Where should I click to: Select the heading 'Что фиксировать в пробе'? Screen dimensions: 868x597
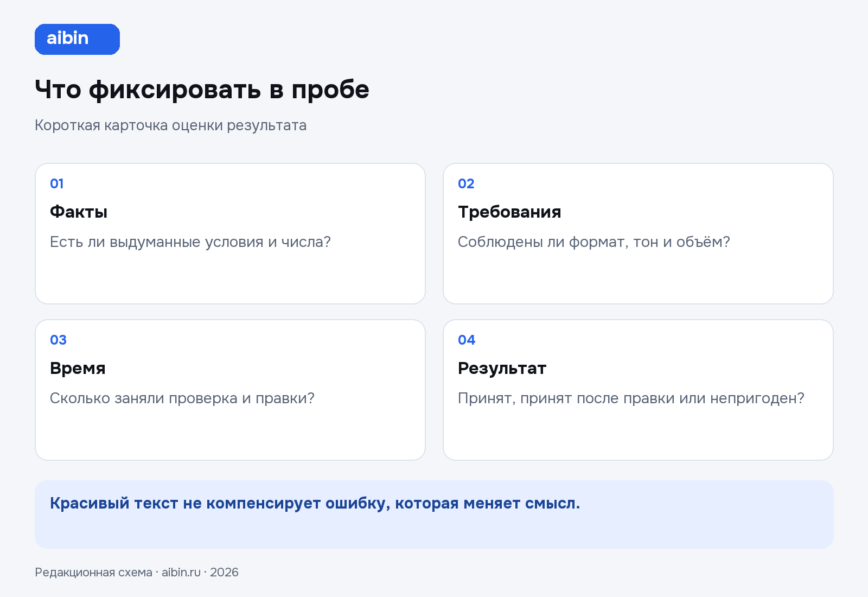point(202,90)
